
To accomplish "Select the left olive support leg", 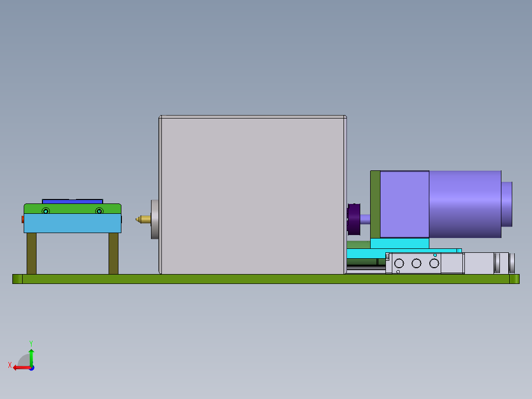I will pos(32,254).
